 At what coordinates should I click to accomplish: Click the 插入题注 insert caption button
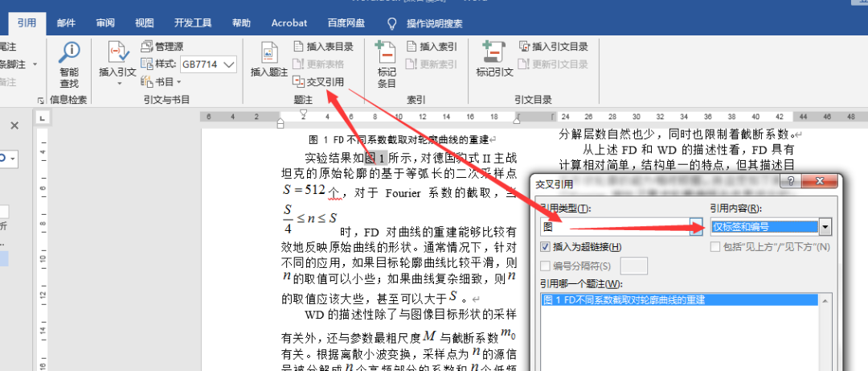[x=269, y=60]
